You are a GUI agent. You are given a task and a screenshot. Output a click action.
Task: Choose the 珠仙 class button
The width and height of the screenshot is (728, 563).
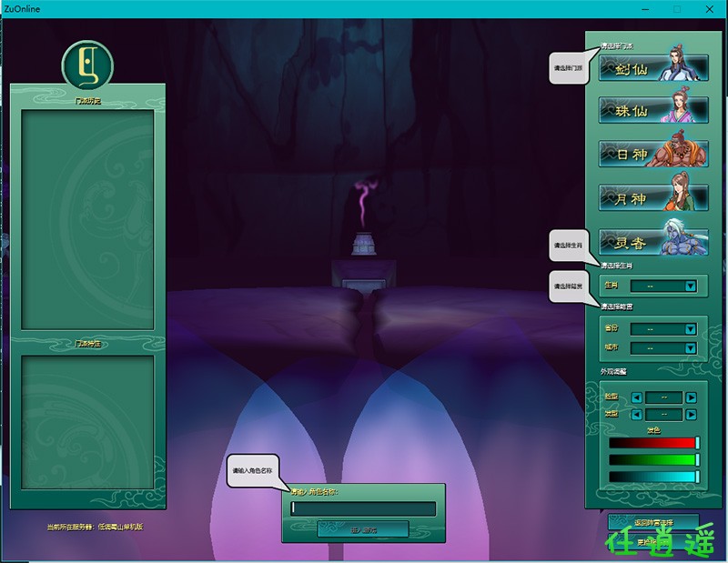(x=653, y=110)
